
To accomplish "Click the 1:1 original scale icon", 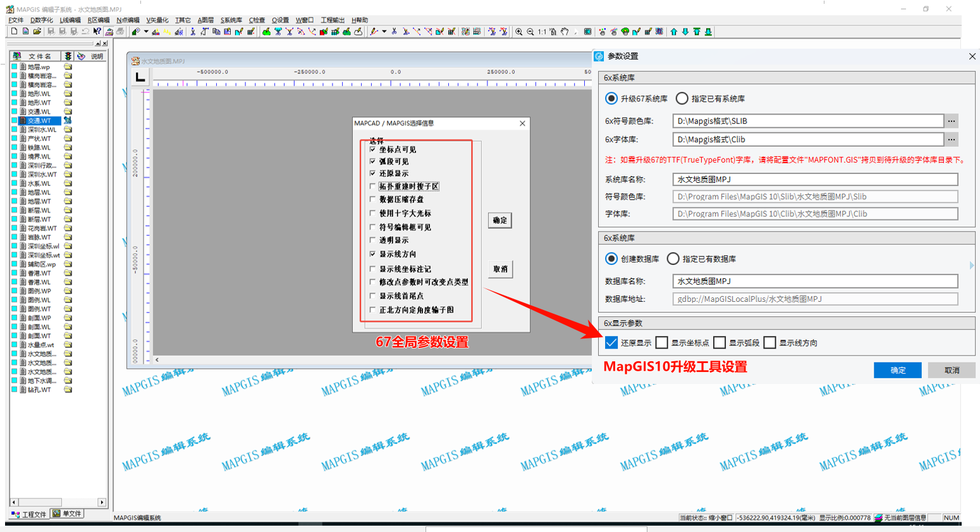I will point(542,32).
